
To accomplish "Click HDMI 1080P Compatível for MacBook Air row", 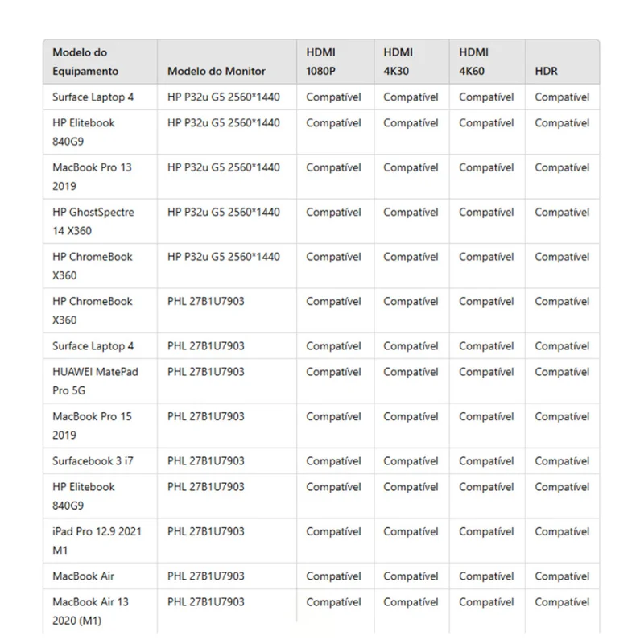I will 335,576.
